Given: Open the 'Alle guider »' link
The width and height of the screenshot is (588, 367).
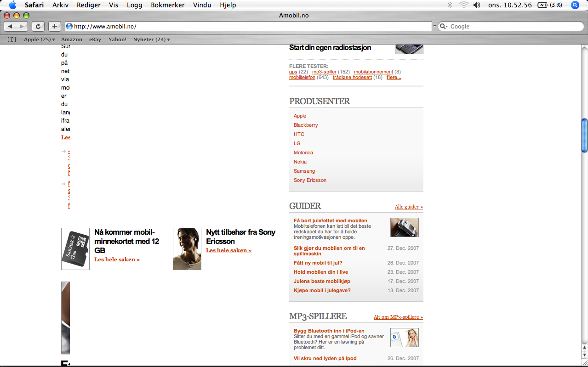Looking at the screenshot, I should click(x=409, y=207).
